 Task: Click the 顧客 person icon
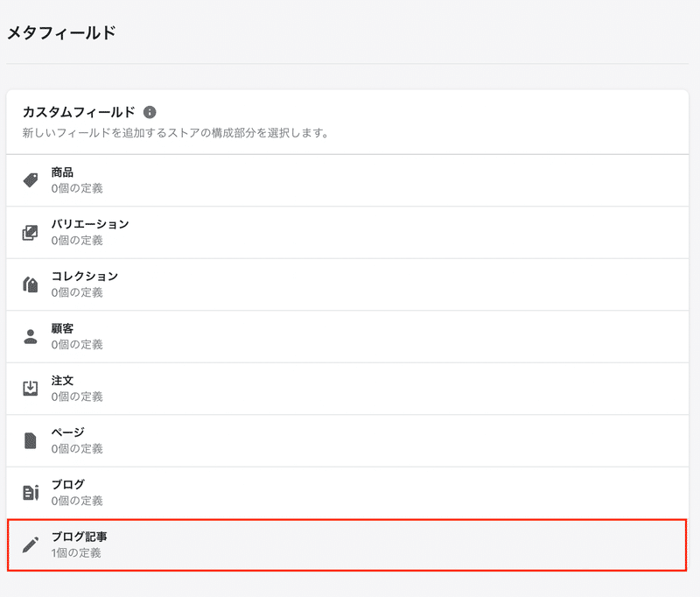pyautogui.click(x=31, y=337)
